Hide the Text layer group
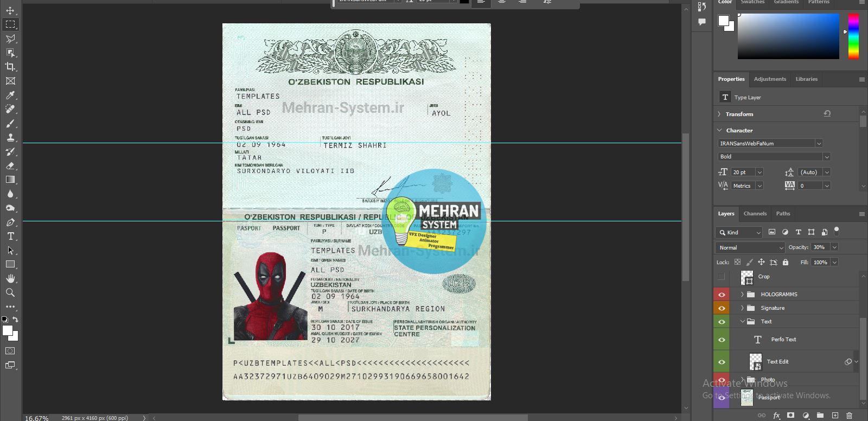868x421 pixels. 722,322
